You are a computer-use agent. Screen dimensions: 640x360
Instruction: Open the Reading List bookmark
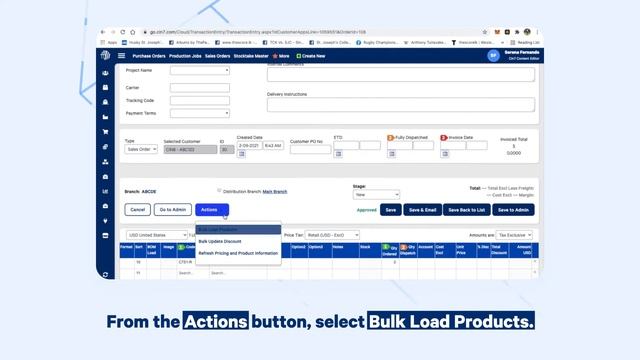coord(524,42)
